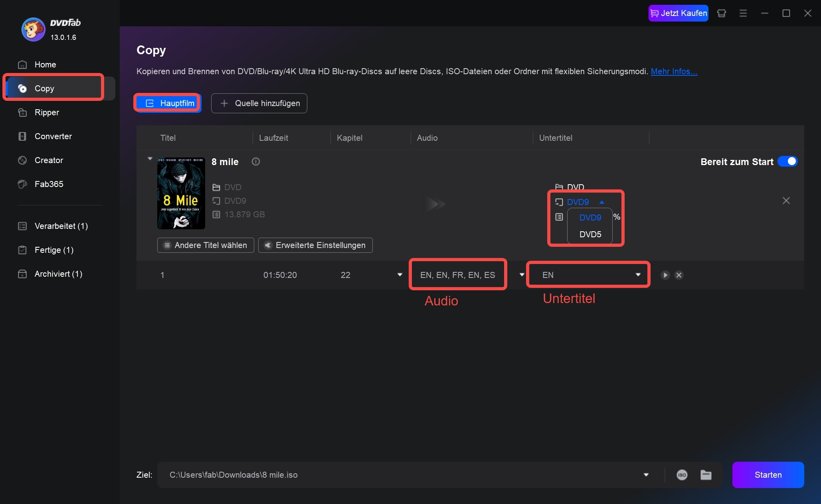821x504 pixels.
Task: Show the Fertige (1) list
Action: point(53,250)
